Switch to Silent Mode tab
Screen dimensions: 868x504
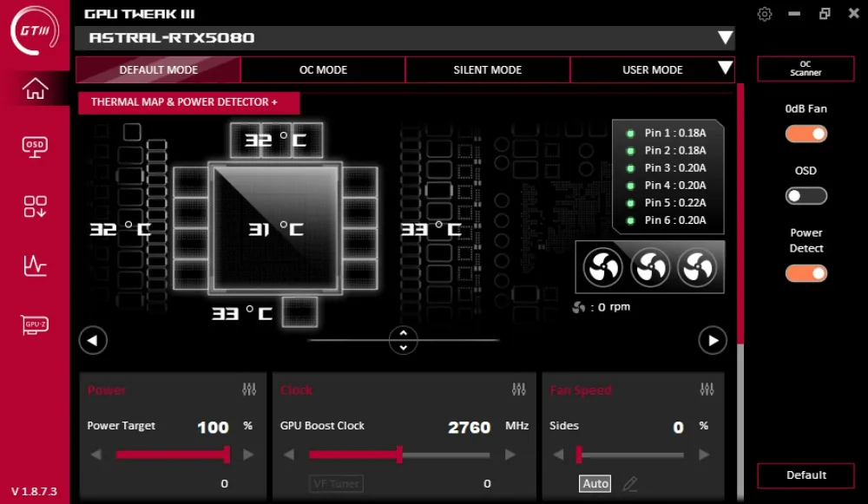point(487,69)
